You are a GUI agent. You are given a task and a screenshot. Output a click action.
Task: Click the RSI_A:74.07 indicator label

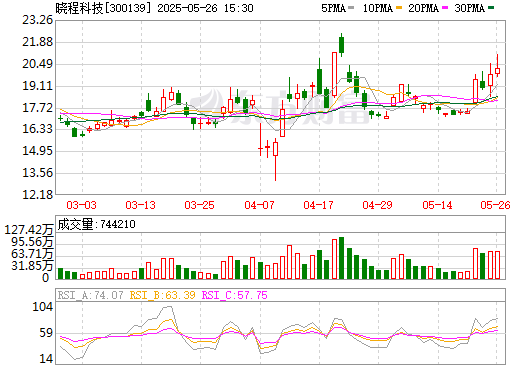pos(90,295)
